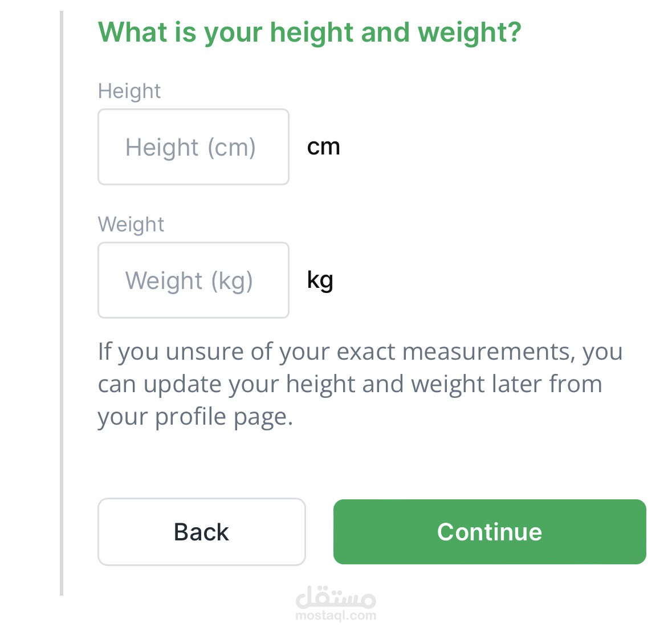Click "profile page" in the helper text

(223, 417)
